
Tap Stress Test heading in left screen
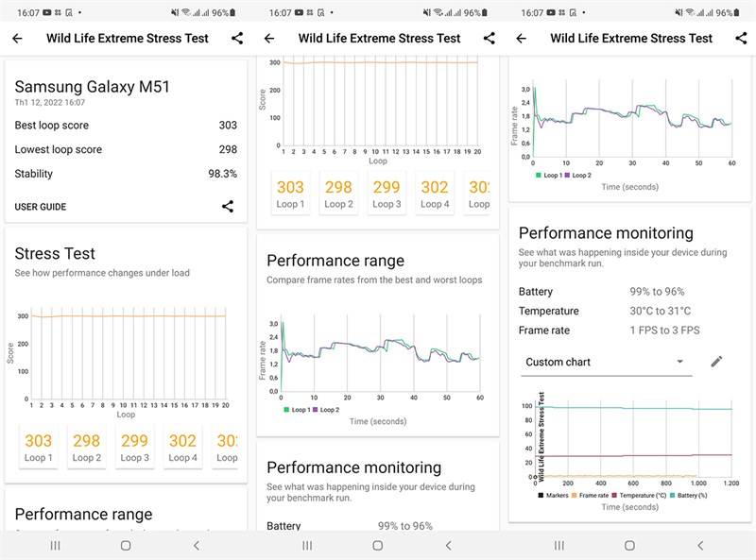click(x=55, y=253)
